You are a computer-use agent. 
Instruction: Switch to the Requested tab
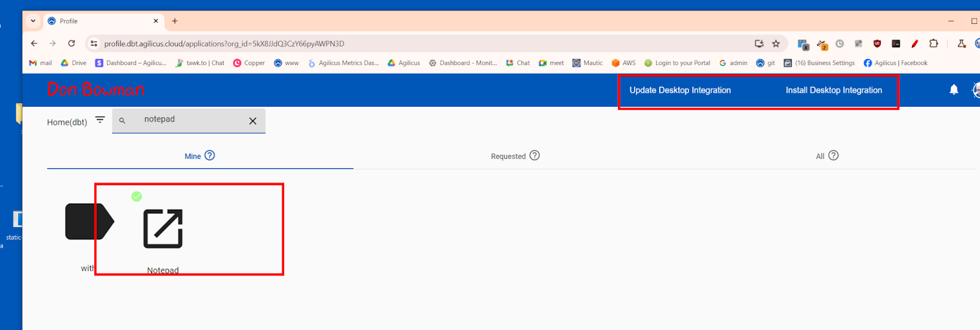point(508,156)
